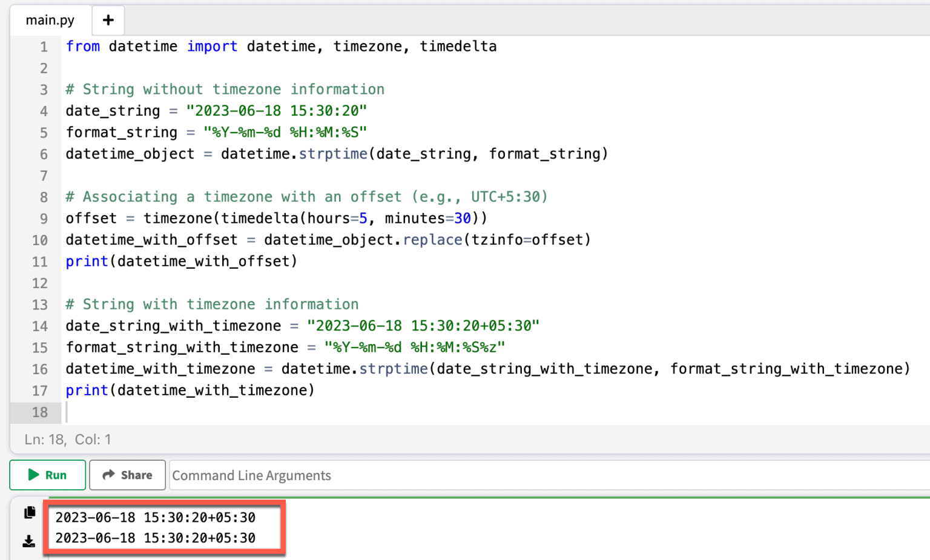Click line number 9 in the gutter
Viewport: 930px width, 560px height.
pos(43,218)
